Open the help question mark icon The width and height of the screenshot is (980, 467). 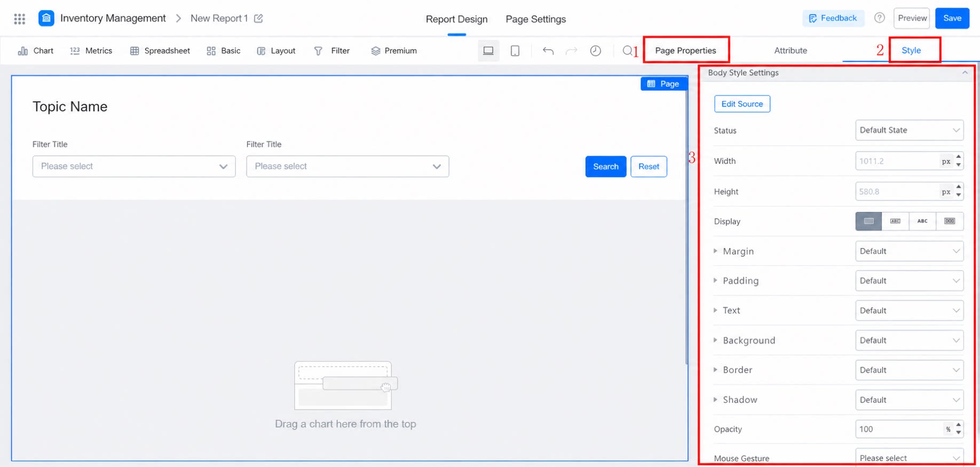tap(880, 18)
